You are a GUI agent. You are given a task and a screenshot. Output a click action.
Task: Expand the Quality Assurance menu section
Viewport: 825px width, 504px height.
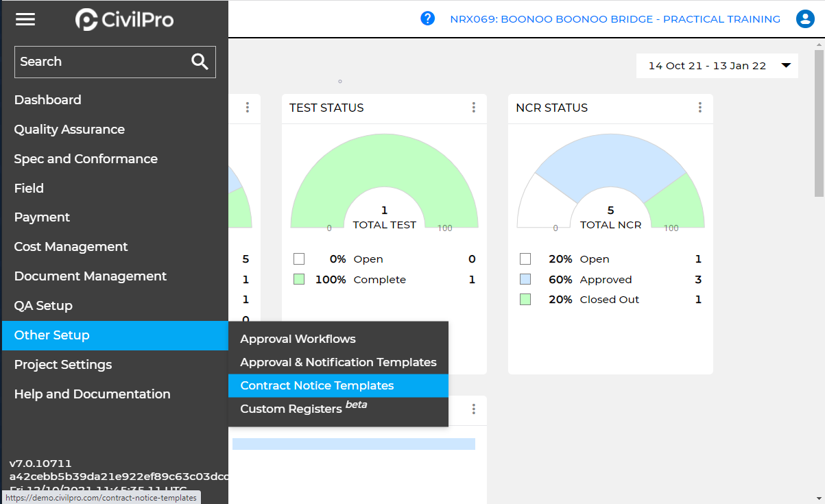(69, 130)
